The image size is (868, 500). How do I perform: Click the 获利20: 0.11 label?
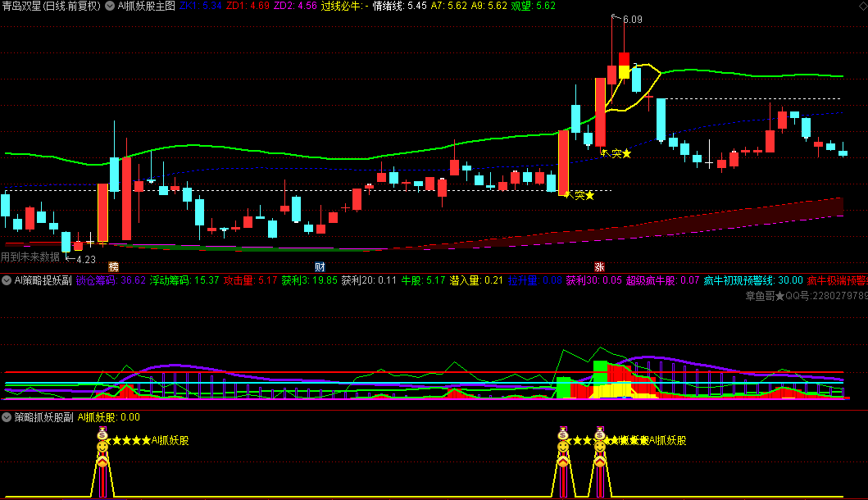pos(369,280)
